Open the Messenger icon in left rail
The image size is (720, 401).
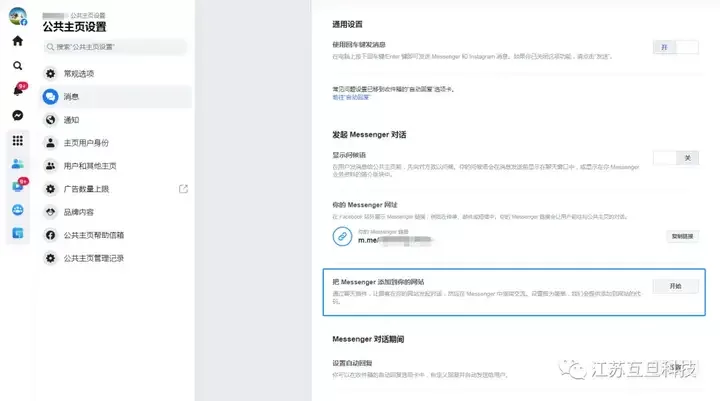[x=17, y=115]
